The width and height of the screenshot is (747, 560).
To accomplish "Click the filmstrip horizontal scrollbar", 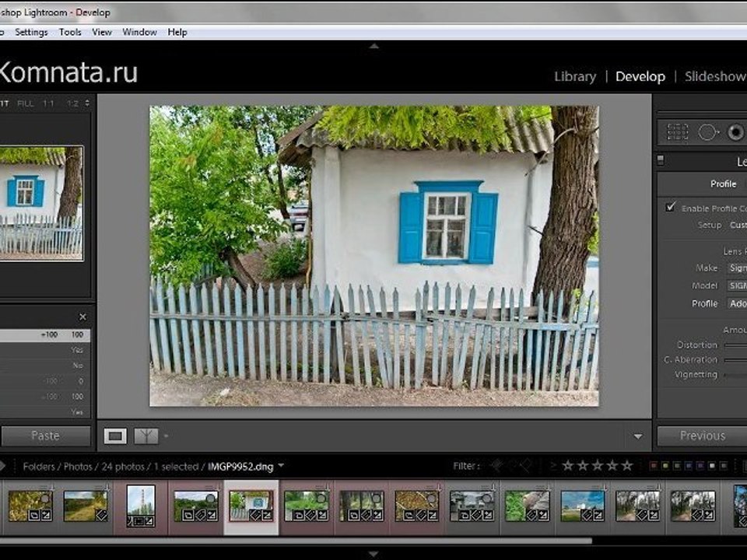I will (296, 541).
